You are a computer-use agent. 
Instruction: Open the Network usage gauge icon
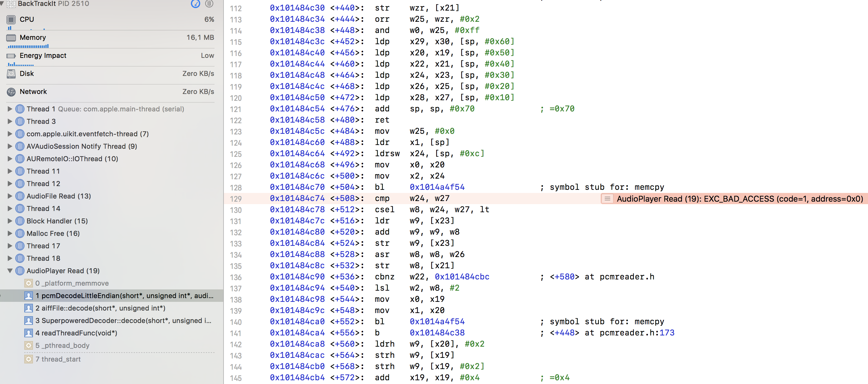(12, 92)
